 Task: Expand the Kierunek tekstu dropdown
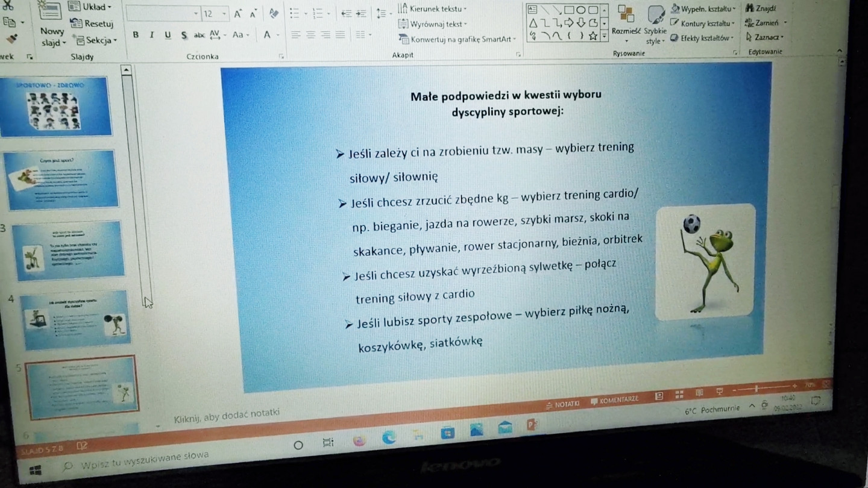point(433,9)
